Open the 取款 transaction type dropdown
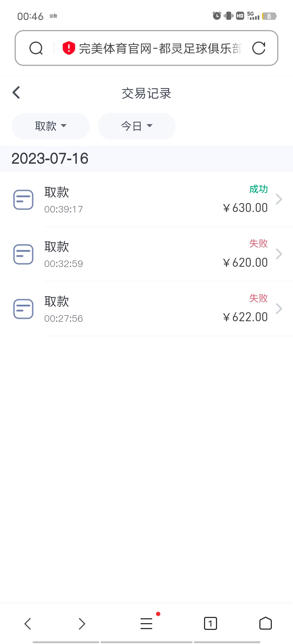Image resolution: width=293 pixels, height=644 pixels. point(51,126)
